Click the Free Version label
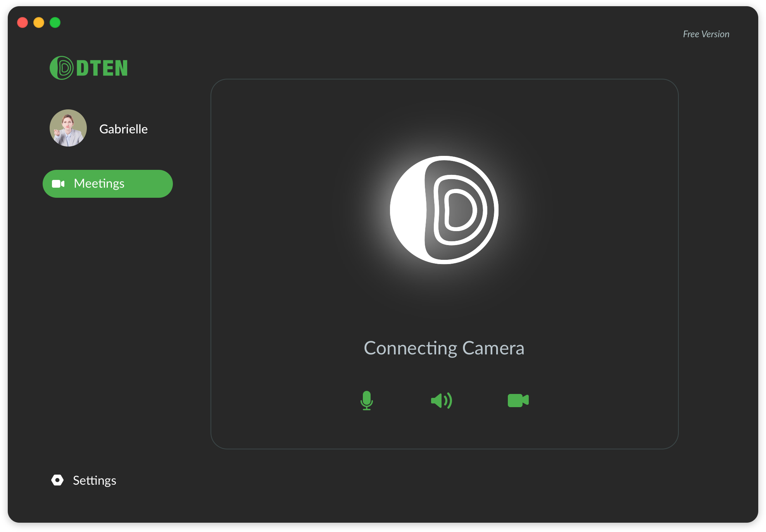Viewport: 766px width, 532px height. [706, 34]
